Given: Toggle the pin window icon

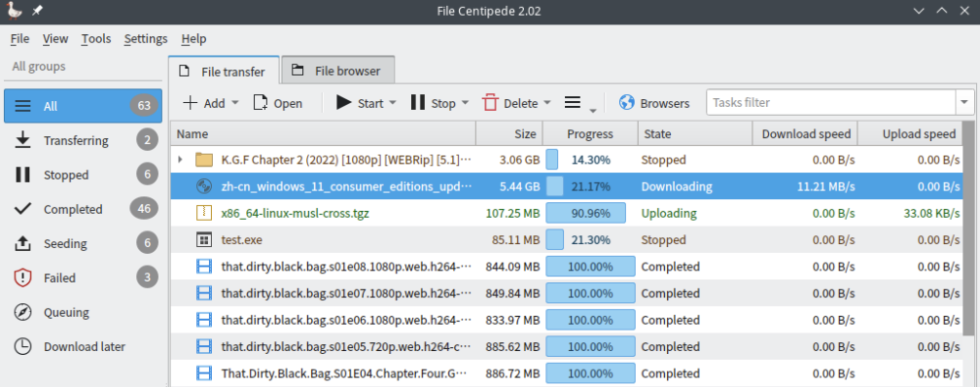Looking at the screenshot, I should click(37, 12).
